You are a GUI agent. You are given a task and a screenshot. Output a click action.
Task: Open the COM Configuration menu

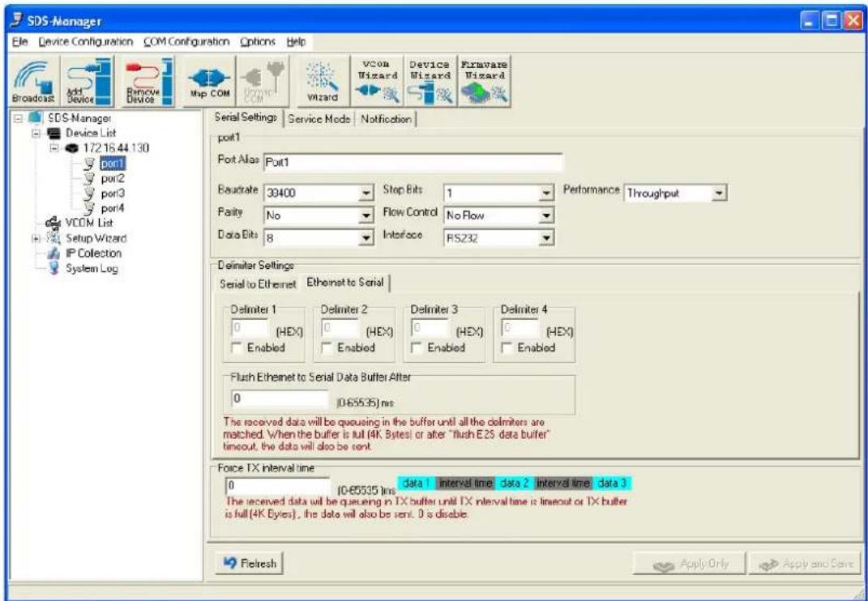[186, 42]
